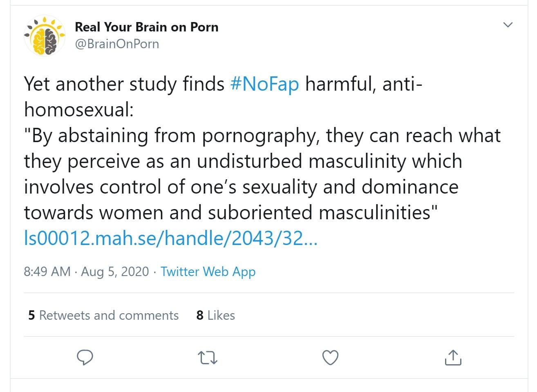The image size is (537, 392).
Task: Click the yellow brain profile avatar
Action: 45,36
